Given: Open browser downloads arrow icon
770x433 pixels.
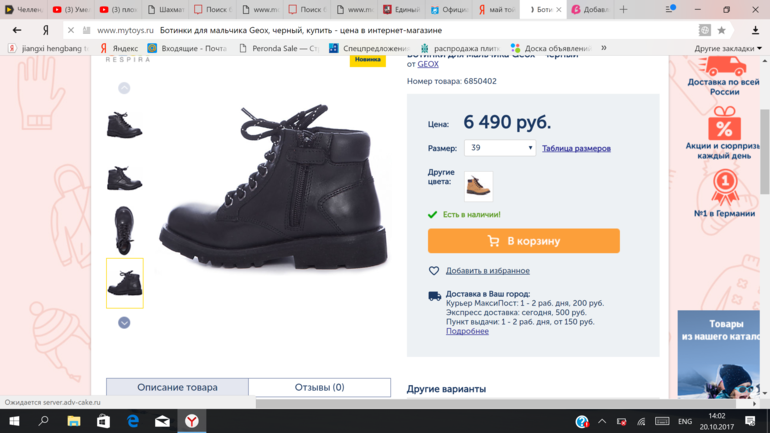Looking at the screenshot, I should pyautogui.click(x=755, y=30).
